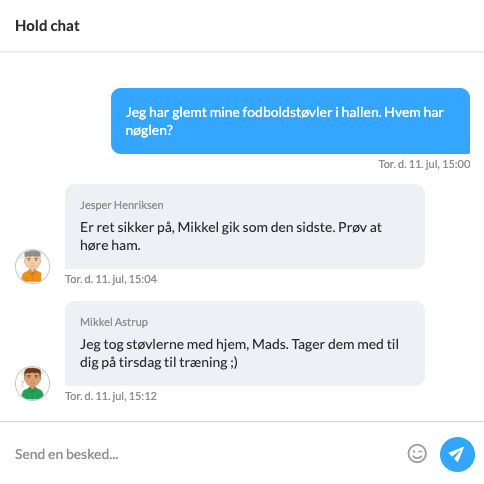
Task: Click the timestamp Tor. d. 11. jul, 15:12
Action: (x=111, y=396)
